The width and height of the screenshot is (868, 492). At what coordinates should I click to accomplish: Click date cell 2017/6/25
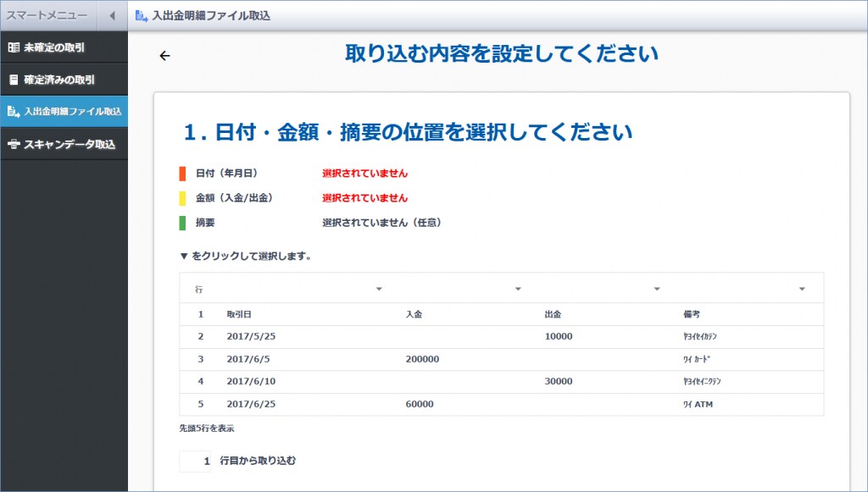click(x=251, y=404)
